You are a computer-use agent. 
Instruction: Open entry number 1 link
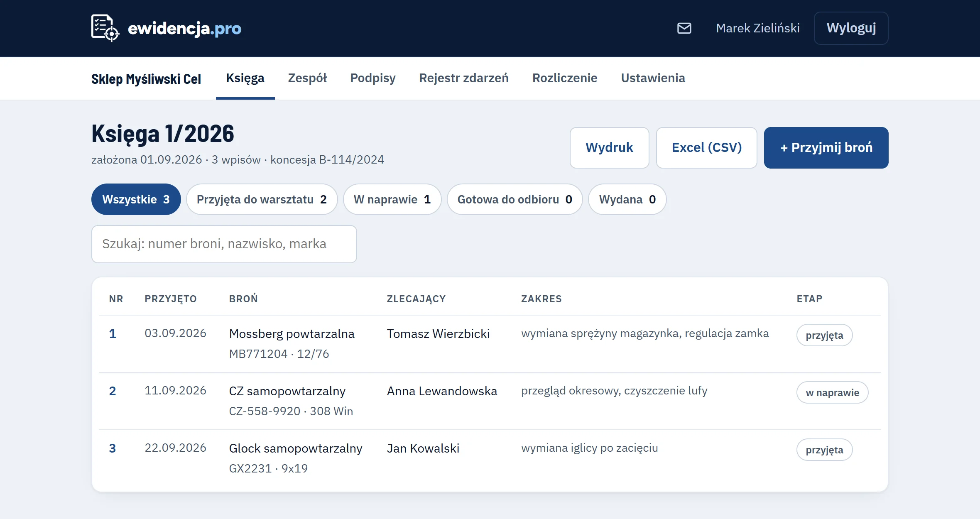tap(113, 334)
